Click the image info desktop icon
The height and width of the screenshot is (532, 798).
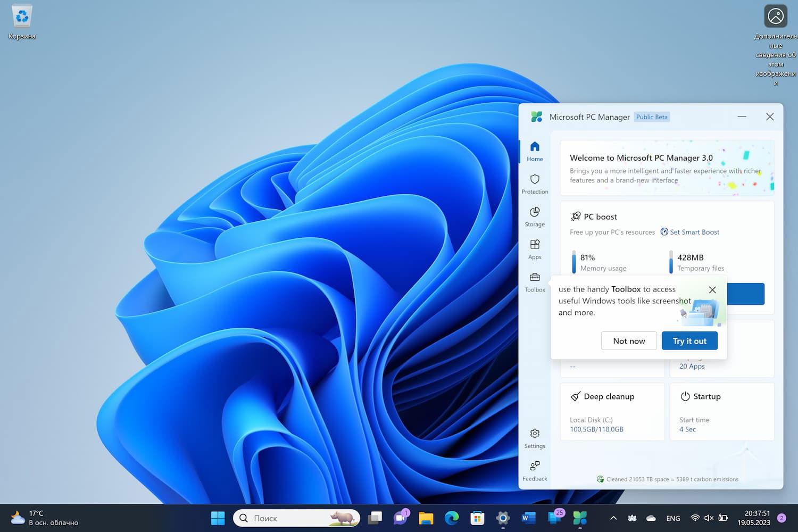pyautogui.click(x=776, y=45)
